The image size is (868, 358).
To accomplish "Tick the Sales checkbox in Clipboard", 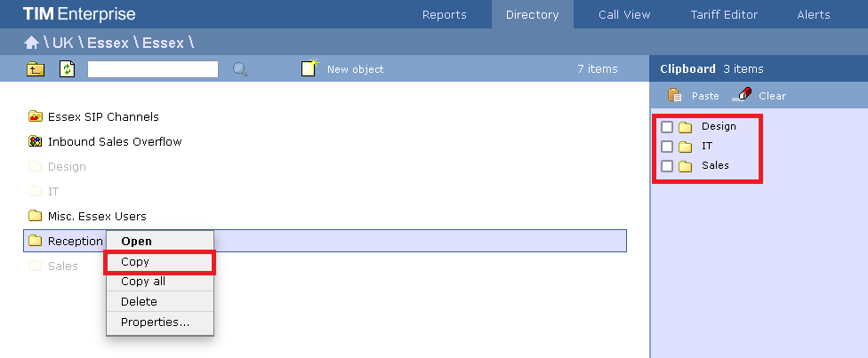I will point(667,166).
